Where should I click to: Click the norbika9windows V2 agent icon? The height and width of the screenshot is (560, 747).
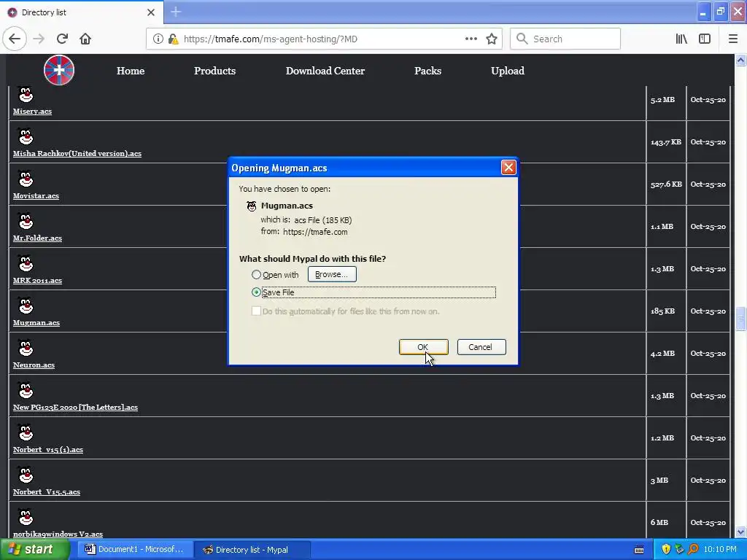point(26,517)
